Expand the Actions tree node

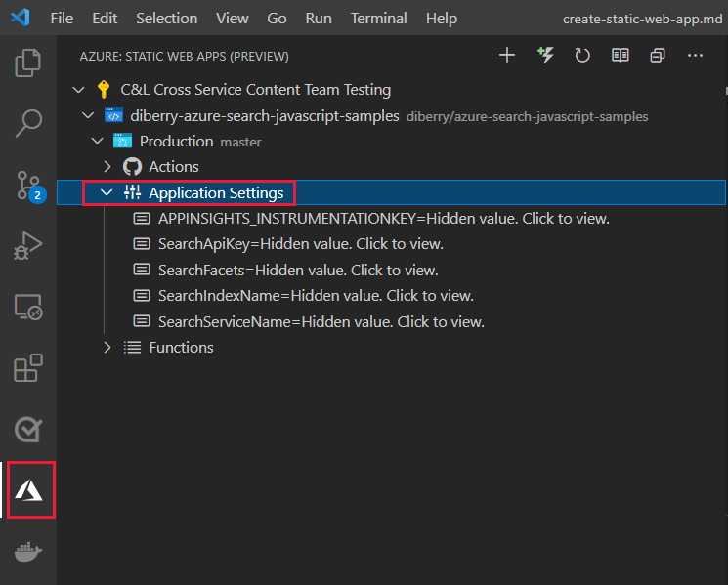107,167
